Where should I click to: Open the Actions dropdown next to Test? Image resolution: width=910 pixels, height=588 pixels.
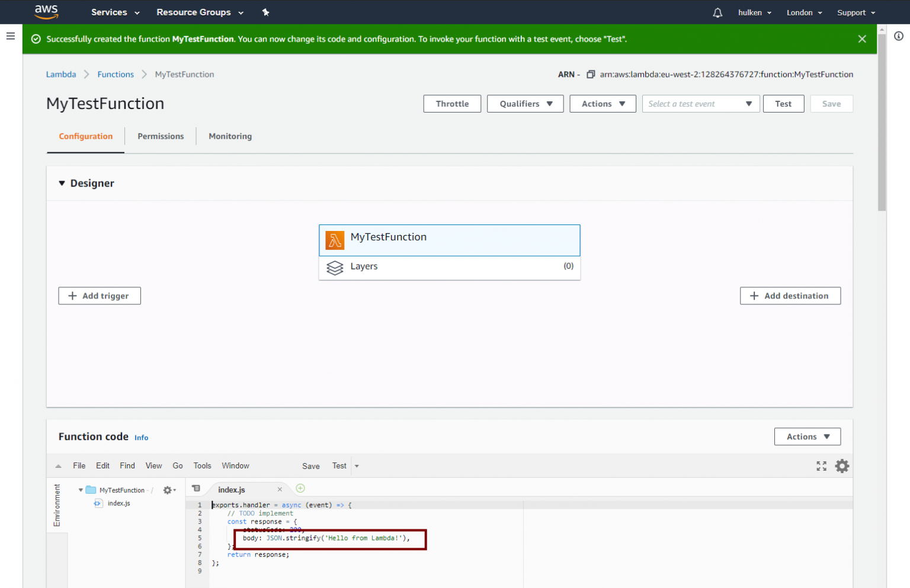(x=603, y=104)
